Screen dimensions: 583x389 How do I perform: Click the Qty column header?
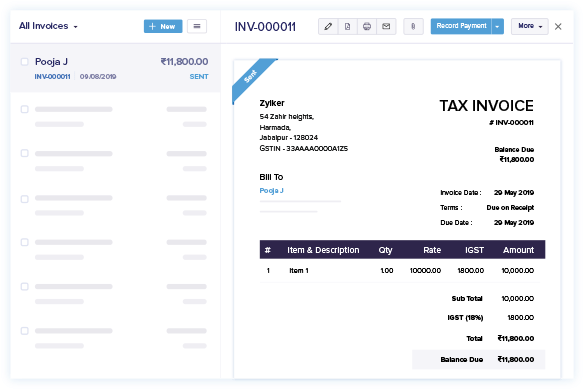point(386,250)
